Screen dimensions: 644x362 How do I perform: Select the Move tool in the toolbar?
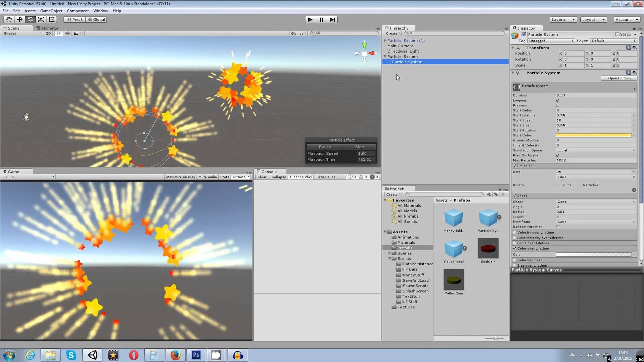pos(20,19)
